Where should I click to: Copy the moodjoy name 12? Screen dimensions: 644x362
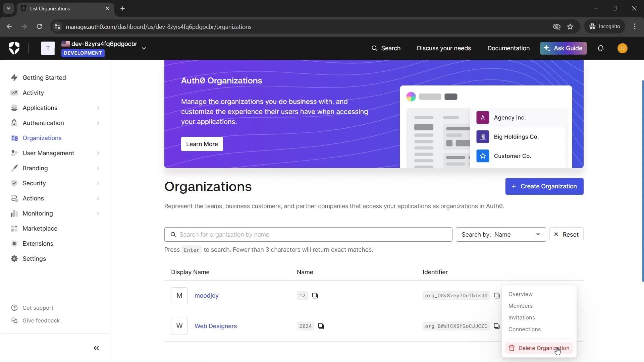[315, 296]
